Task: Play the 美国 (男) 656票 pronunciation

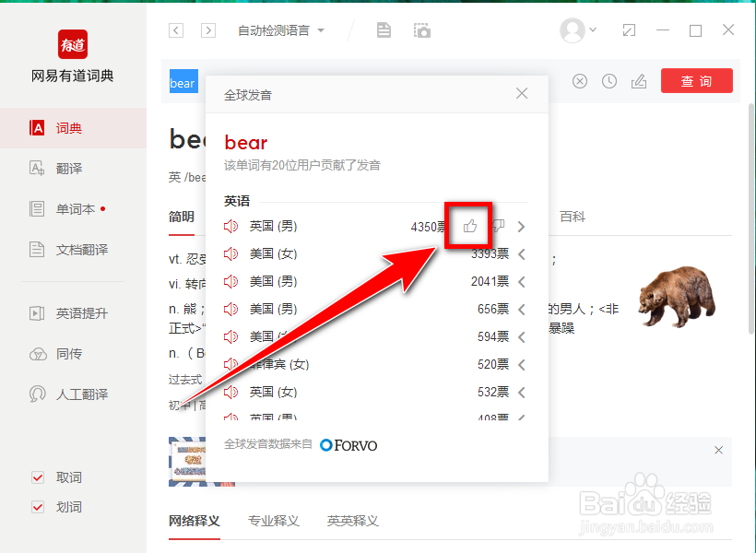Action: tap(230, 309)
